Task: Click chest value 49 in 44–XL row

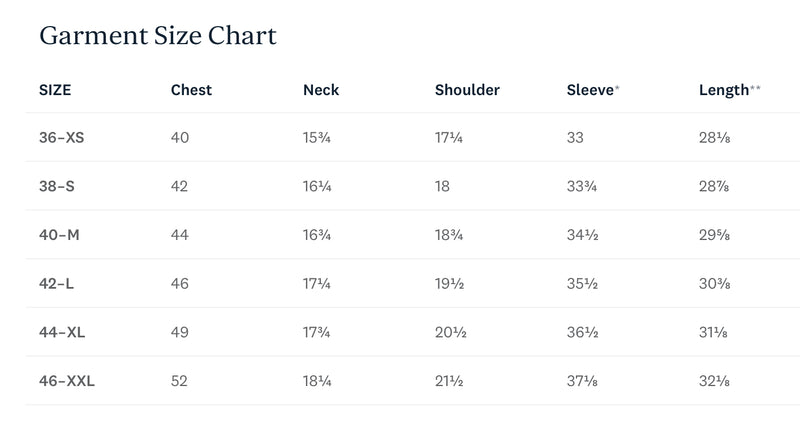Action: (x=180, y=332)
